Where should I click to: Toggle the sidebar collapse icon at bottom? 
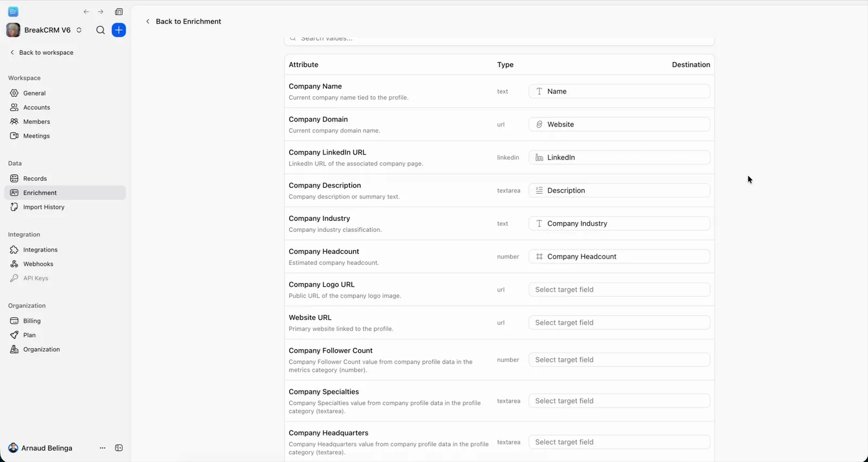click(x=119, y=448)
